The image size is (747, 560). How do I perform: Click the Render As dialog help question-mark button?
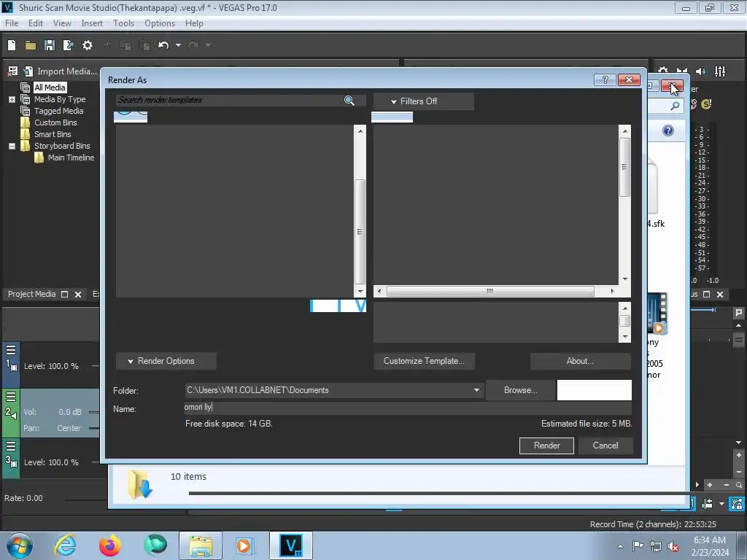(605, 79)
